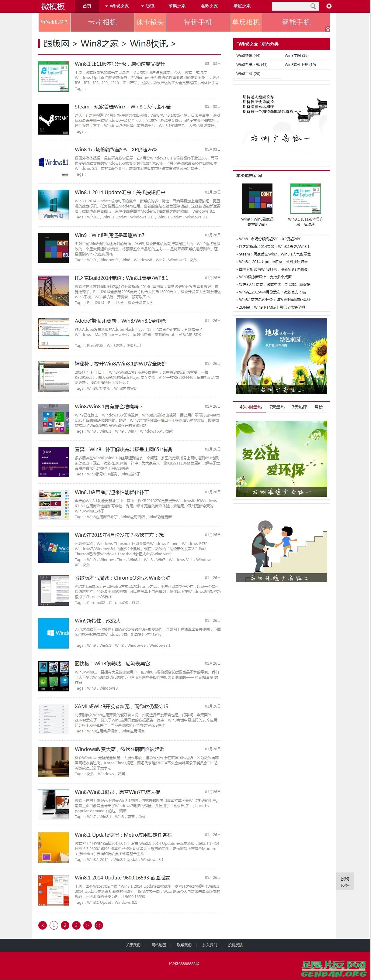
Task: Click into the header search input field
Action: 290,6
